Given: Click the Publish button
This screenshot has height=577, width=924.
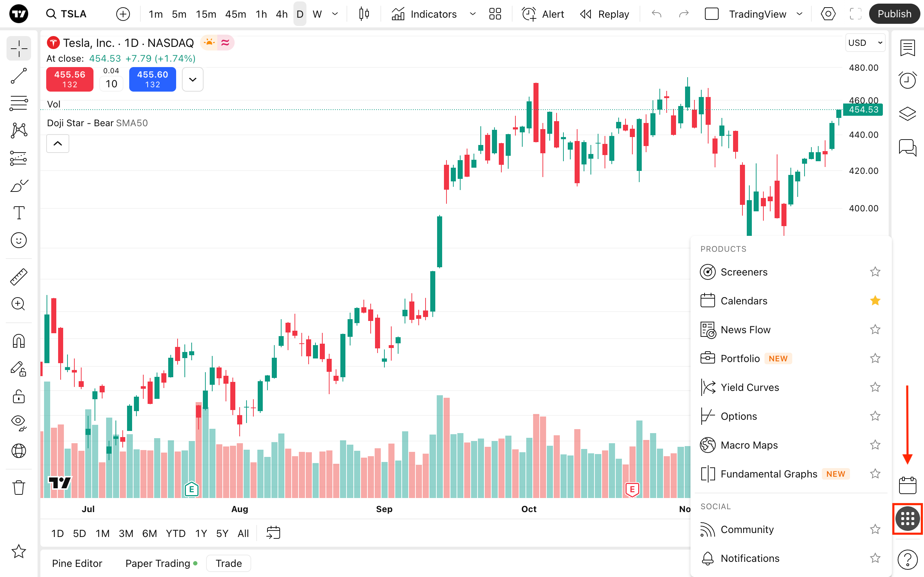Looking at the screenshot, I should 894,14.
